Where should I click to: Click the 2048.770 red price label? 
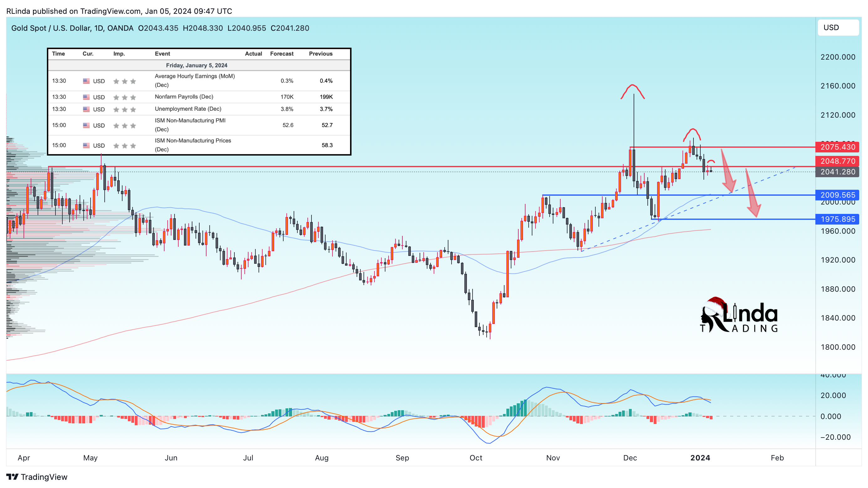pos(837,161)
